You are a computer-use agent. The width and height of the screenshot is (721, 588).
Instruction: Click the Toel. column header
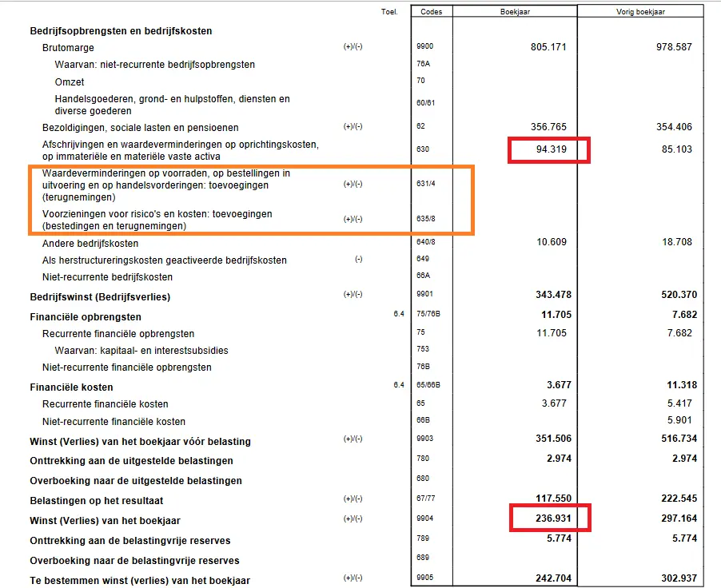click(389, 12)
